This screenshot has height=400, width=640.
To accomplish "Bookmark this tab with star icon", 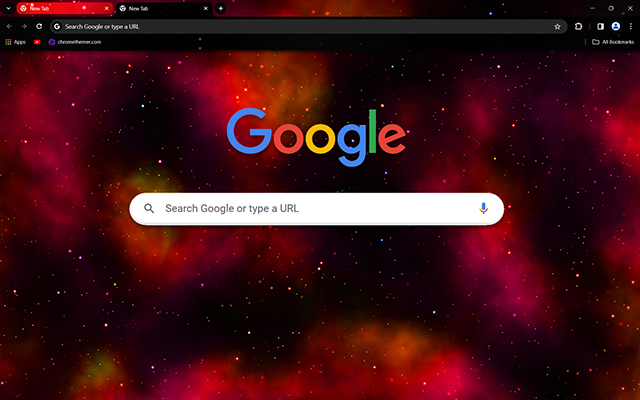I will click(x=557, y=27).
